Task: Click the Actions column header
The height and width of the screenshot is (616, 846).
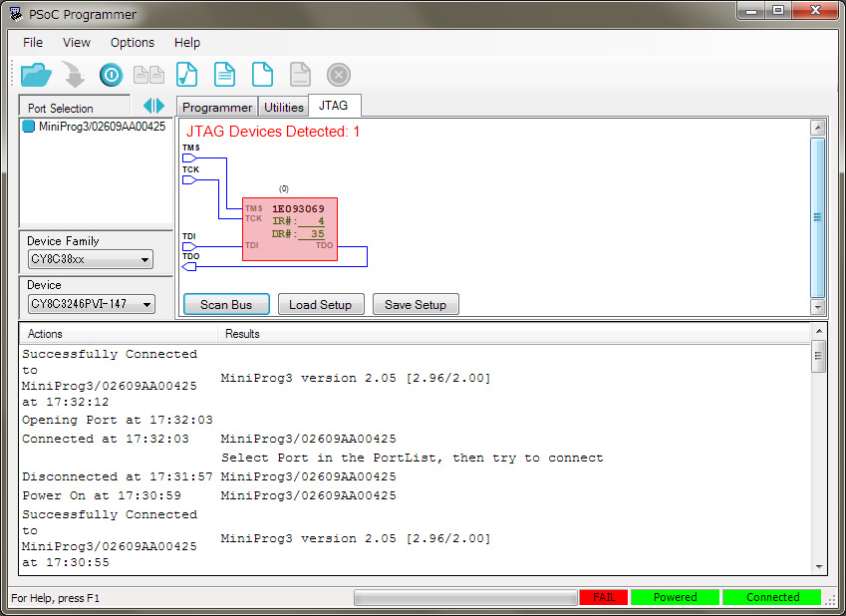Action: tap(119, 334)
